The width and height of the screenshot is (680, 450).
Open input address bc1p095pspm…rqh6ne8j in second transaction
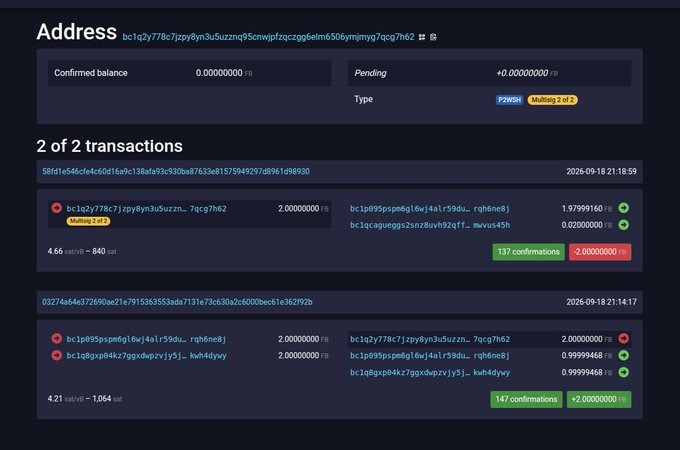[x=146, y=339]
